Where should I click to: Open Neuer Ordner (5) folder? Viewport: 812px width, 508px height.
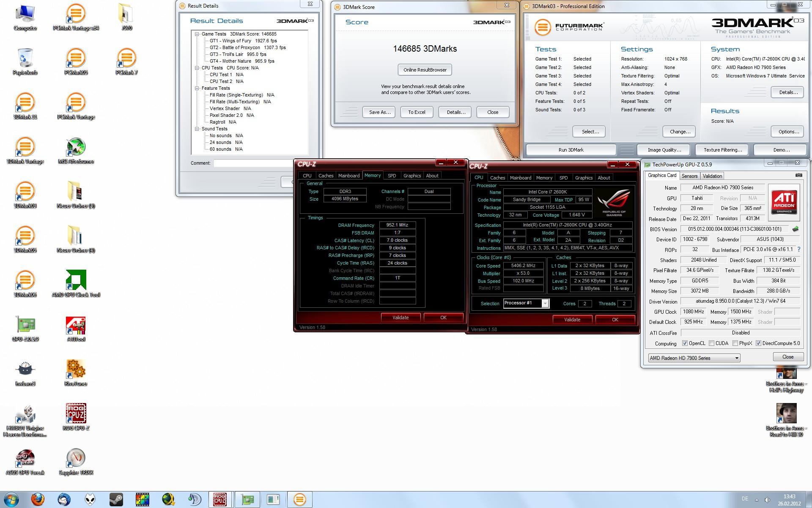(x=76, y=195)
